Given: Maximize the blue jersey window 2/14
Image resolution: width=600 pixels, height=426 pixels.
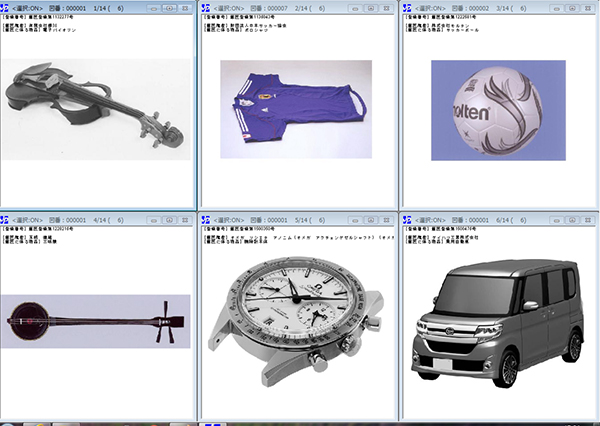Looking at the screenshot, I should point(371,8).
